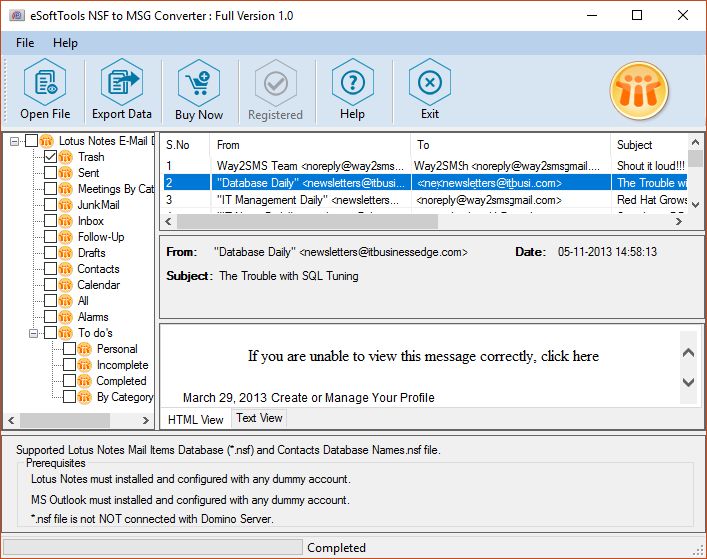
Task: Click the Subject column header
Action: [649, 145]
